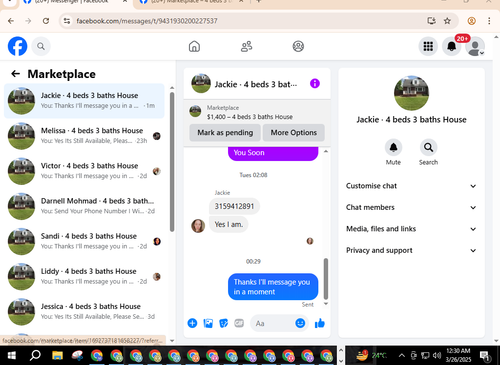Open the purple conversation information icon

pyautogui.click(x=315, y=83)
